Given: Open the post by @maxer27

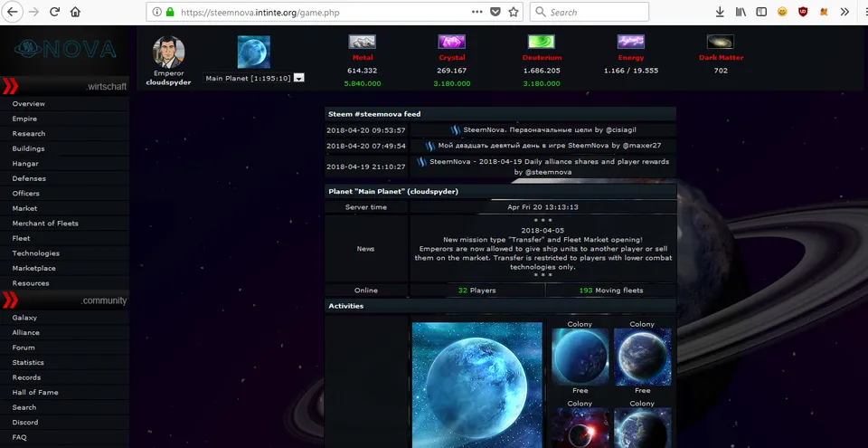Looking at the screenshot, I should coord(549,146).
